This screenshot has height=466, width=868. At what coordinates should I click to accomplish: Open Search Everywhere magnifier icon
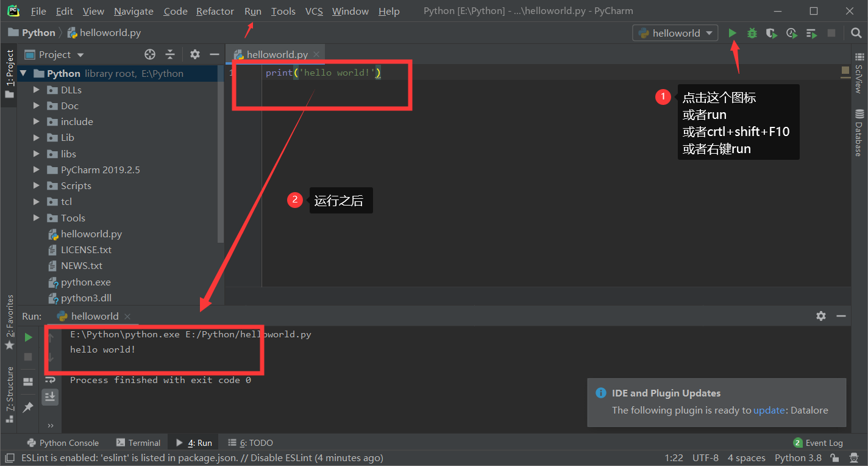856,33
